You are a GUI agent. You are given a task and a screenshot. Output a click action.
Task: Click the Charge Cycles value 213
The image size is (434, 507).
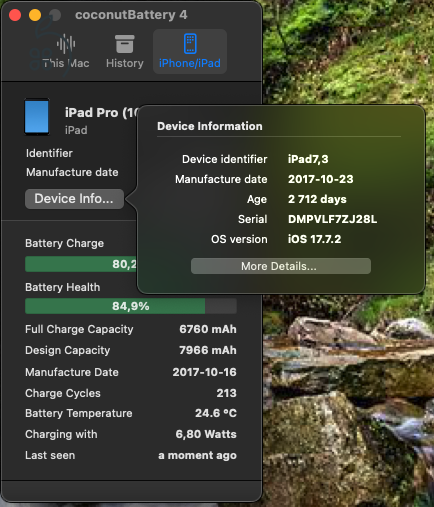click(x=226, y=393)
